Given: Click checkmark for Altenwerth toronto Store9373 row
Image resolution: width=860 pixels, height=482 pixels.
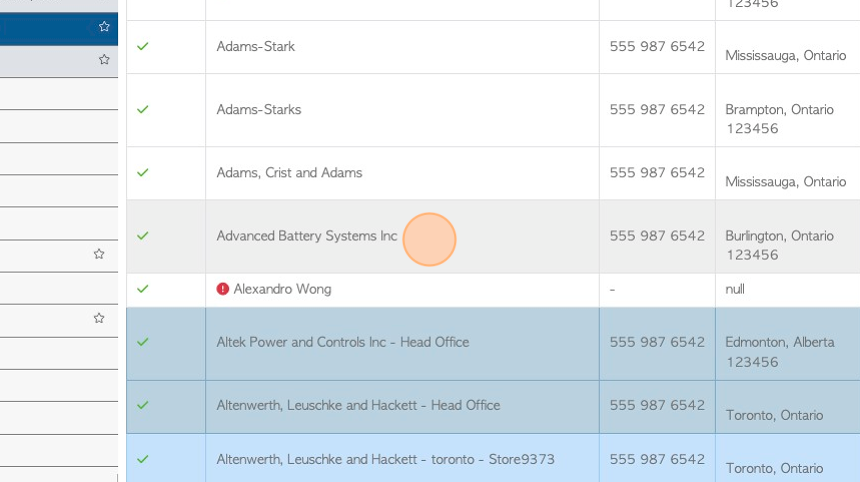Looking at the screenshot, I should click(x=143, y=459).
